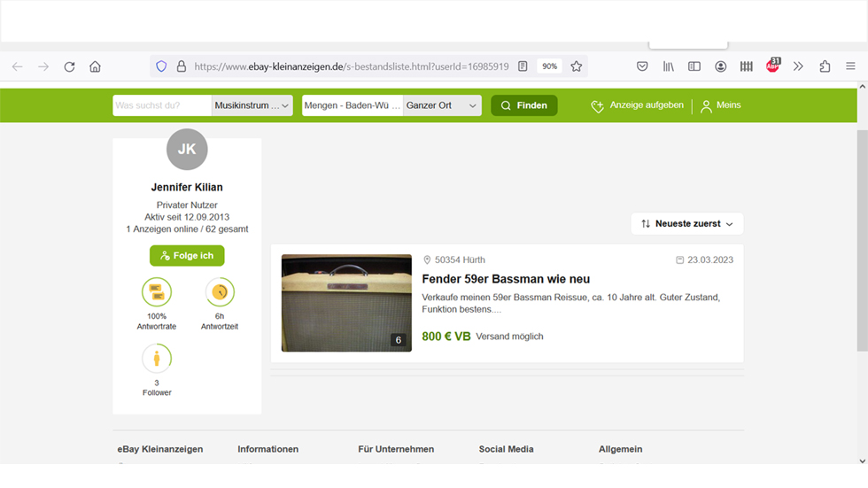Screen dimensions: 868x488
Task: Bookmark this page with the star icon
Action: pos(577,66)
